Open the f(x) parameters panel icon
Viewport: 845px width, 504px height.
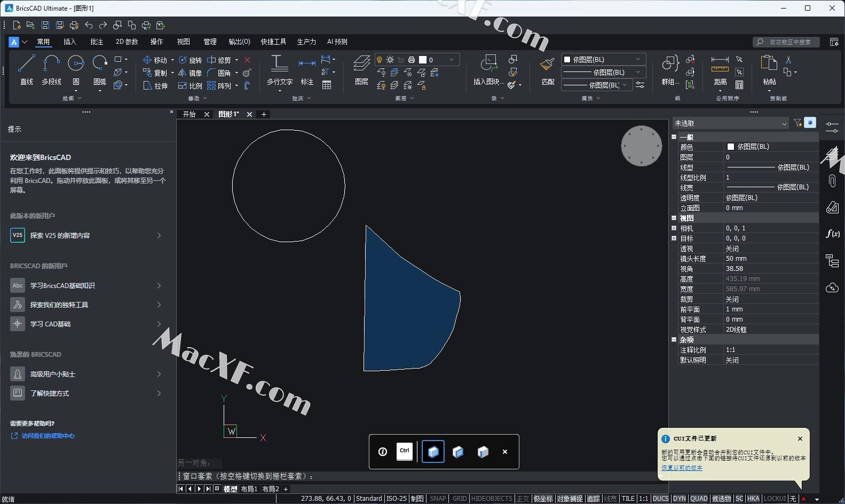point(832,234)
